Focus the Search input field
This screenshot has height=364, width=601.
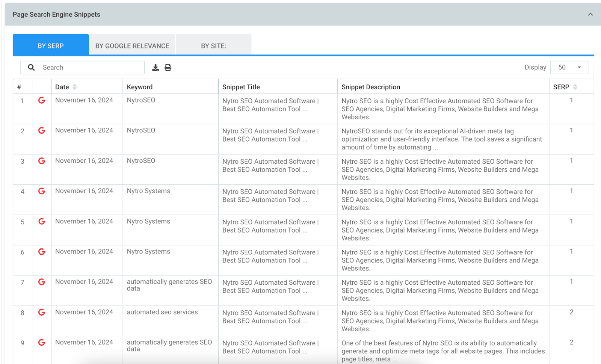click(83, 68)
